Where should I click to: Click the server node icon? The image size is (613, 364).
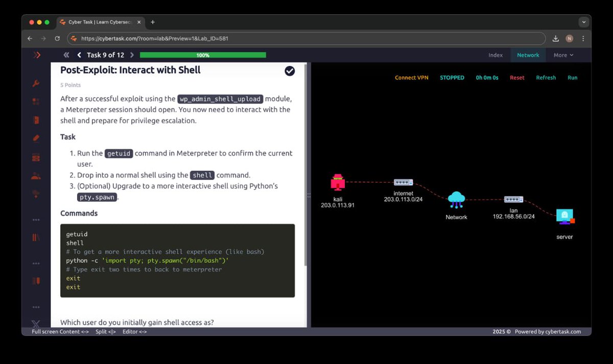[565, 217]
